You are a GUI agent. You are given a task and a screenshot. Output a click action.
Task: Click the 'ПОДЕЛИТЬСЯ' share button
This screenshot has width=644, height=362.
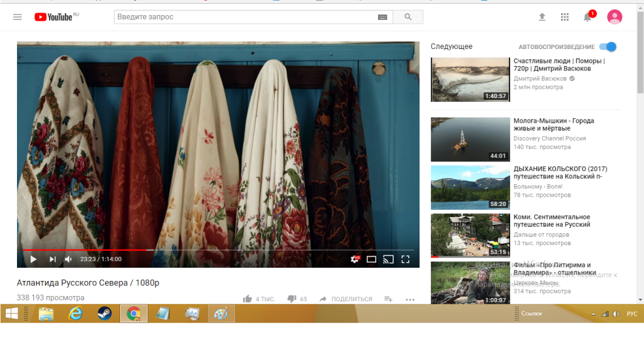tap(346, 299)
